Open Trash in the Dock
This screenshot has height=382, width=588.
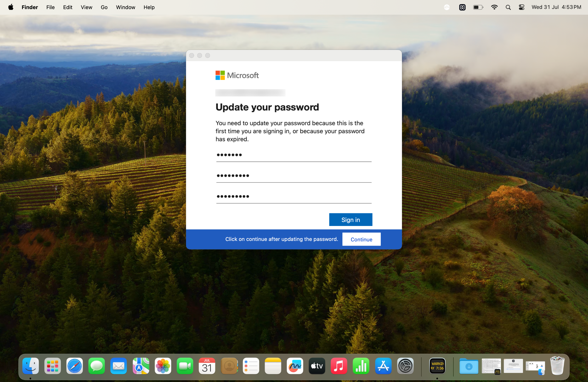tap(557, 365)
